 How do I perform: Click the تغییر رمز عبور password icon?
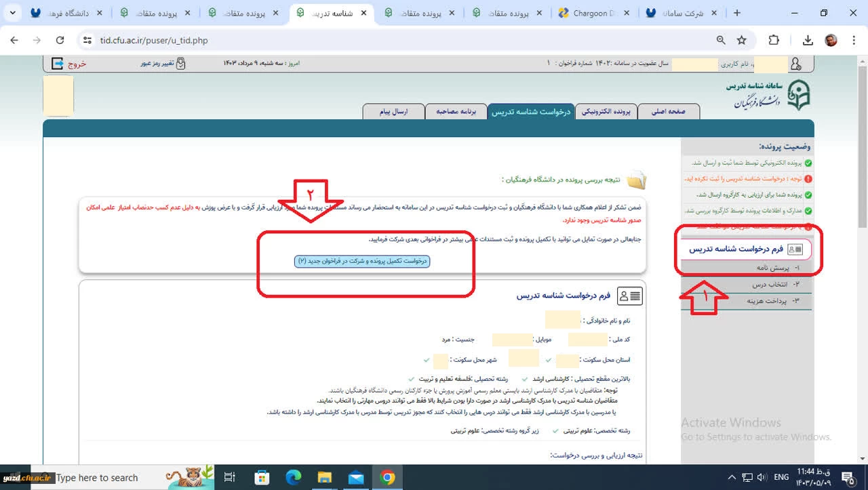[x=180, y=64]
